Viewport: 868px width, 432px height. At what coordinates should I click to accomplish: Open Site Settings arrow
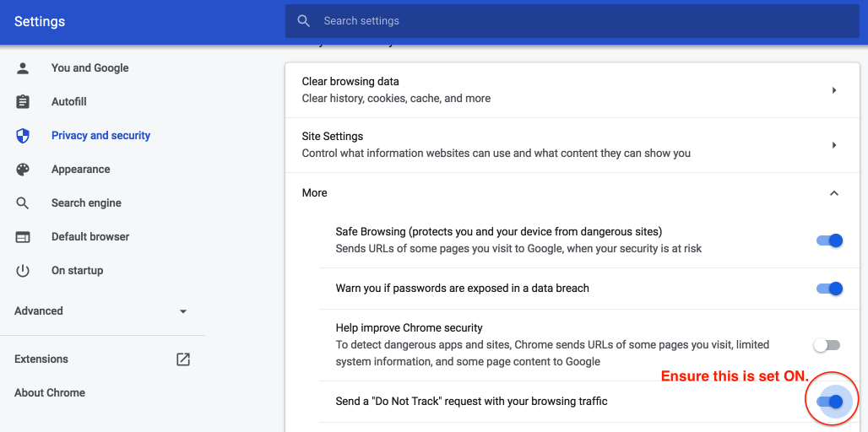(834, 145)
